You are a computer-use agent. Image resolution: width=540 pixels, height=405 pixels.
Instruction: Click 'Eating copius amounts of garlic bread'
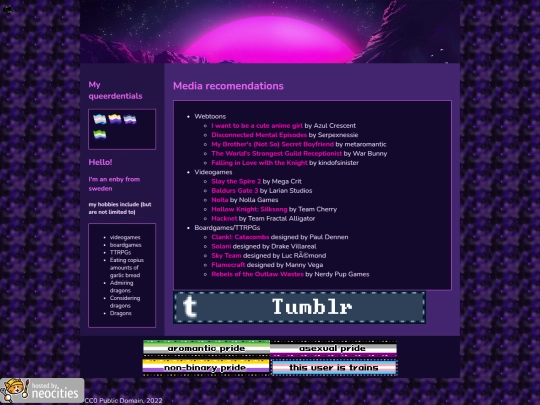(x=127, y=268)
